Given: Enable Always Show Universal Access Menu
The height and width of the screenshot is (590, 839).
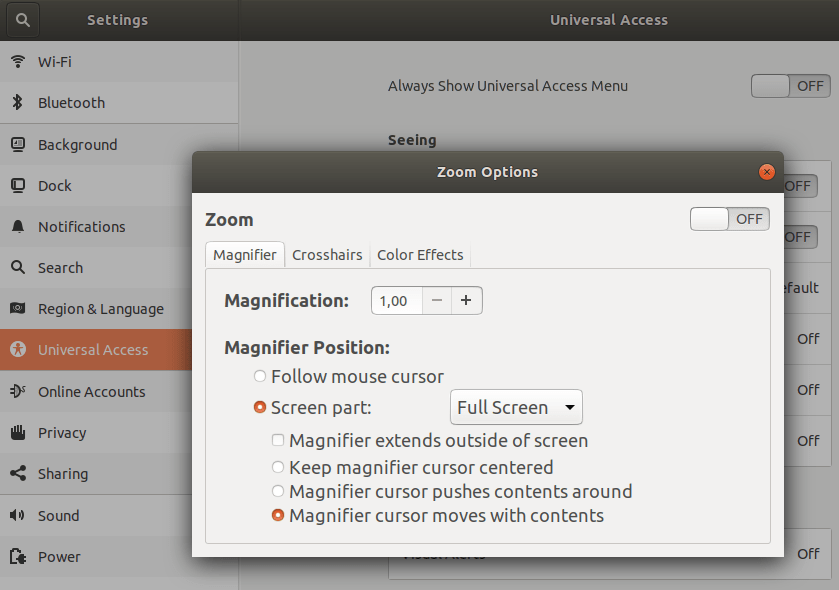Looking at the screenshot, I should tap(789, 86).
